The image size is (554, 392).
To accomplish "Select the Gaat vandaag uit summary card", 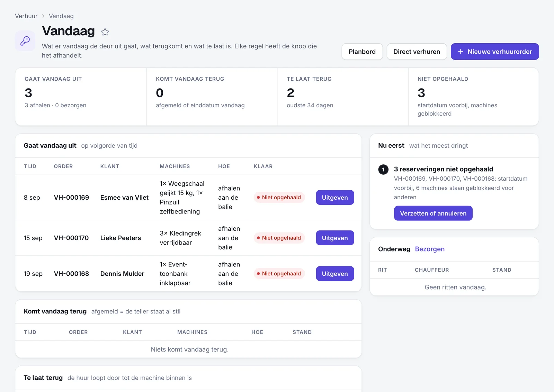I will pos(81,97).
